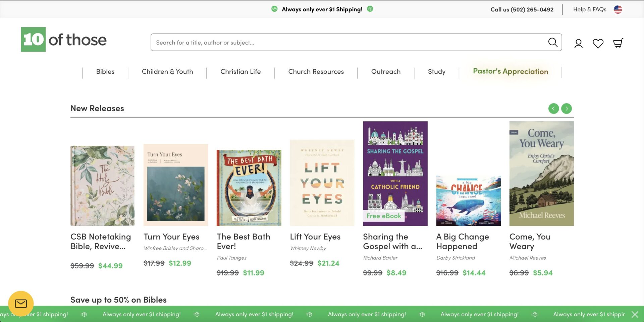Show next New Releases with right arrow
Image resolution: width=644 pixels, height=322 pixels.
pyautogui.click(x=567, y=109)
